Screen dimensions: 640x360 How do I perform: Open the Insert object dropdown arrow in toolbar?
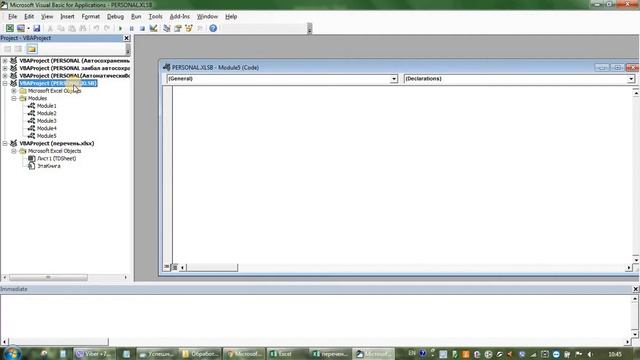tap(28, 28)
